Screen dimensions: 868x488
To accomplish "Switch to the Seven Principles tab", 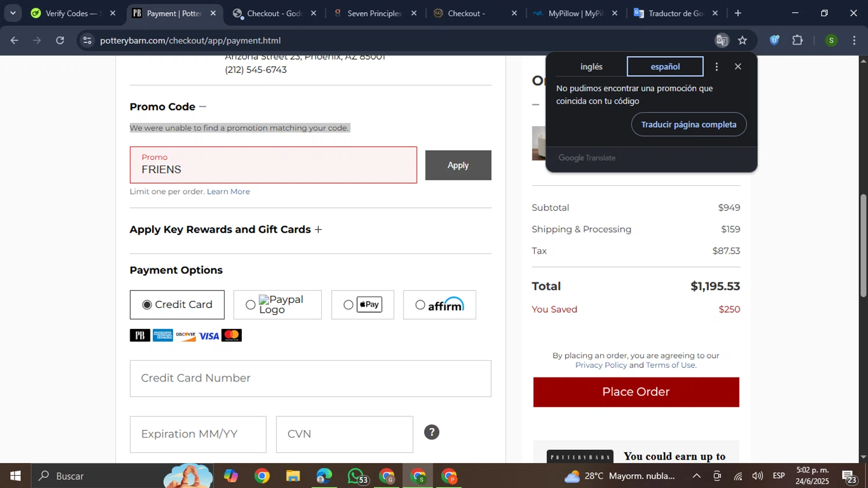I will coord(374,13).
